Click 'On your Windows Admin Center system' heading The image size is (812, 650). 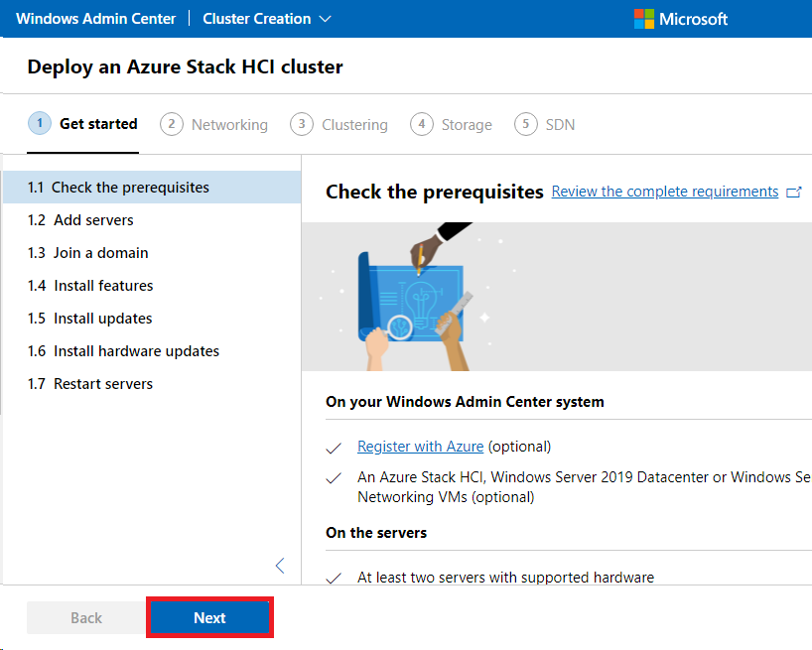(465, 402)
